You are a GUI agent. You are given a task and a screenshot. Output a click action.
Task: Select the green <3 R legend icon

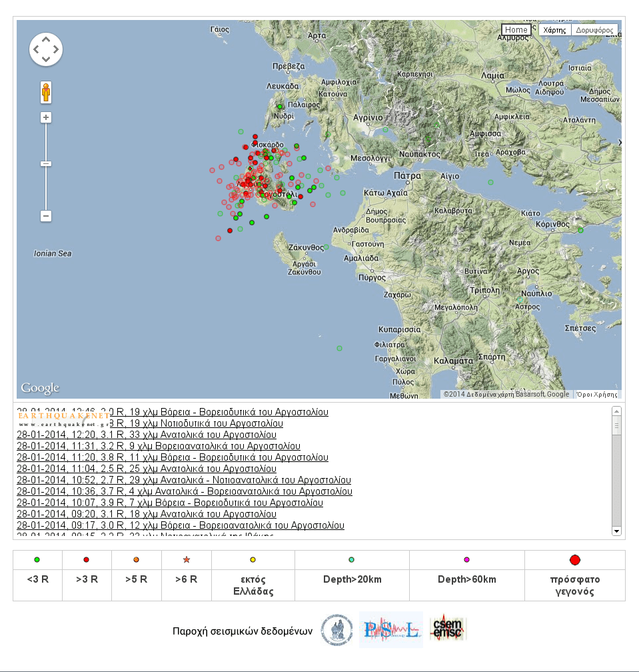(37, 559)
